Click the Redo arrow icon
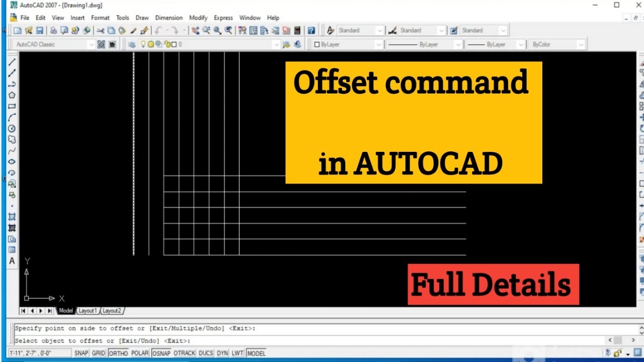Screen dimensions: 644x362 point(175,30)
